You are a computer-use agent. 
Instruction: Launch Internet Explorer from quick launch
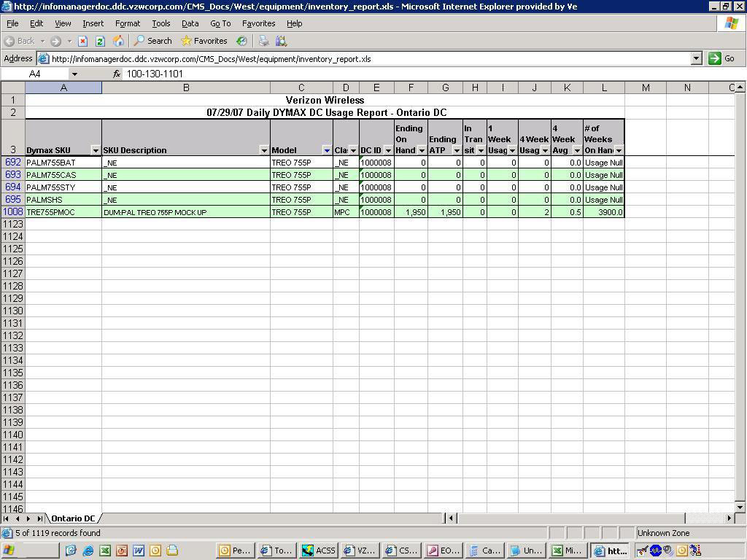click(x=88, y=551)
